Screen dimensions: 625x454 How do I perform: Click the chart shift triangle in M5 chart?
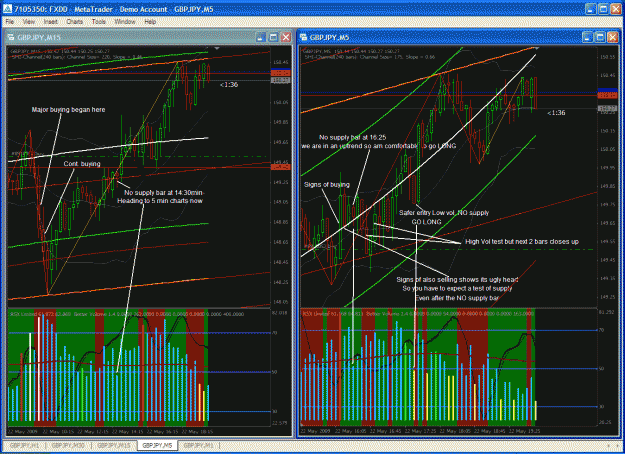537,48
